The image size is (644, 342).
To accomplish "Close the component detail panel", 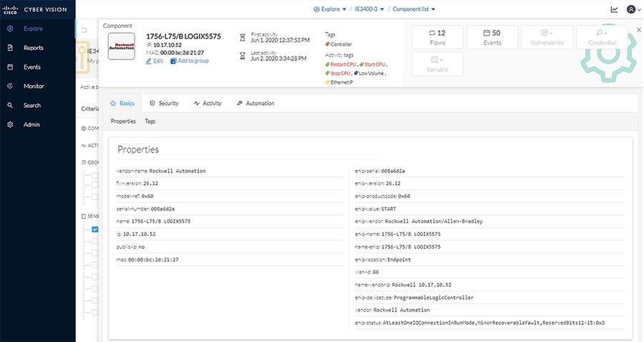I will coord(639,30).
